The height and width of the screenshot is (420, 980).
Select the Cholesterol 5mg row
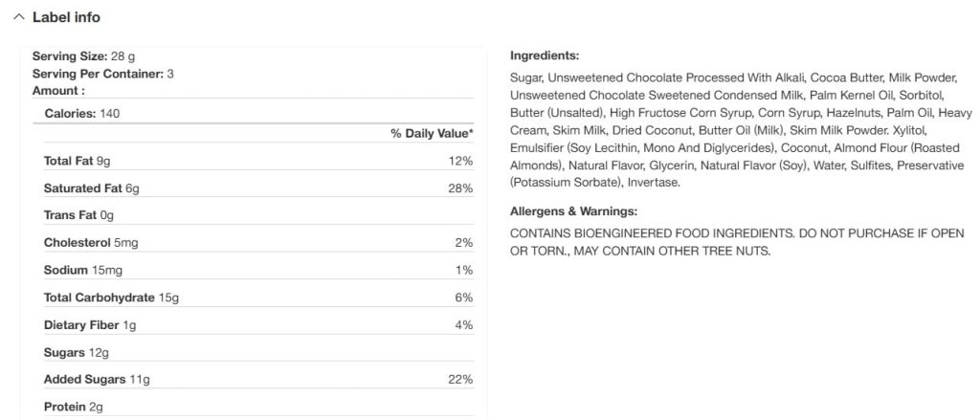pos(253,243)
